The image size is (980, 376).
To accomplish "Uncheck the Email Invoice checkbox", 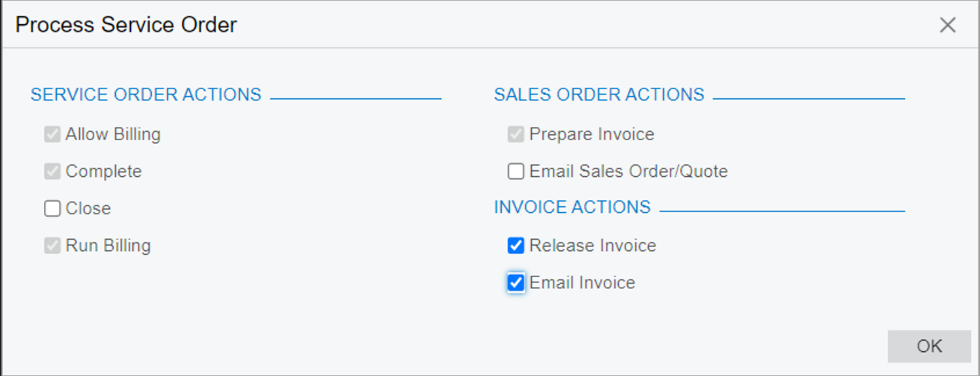I will pos(516,283).
